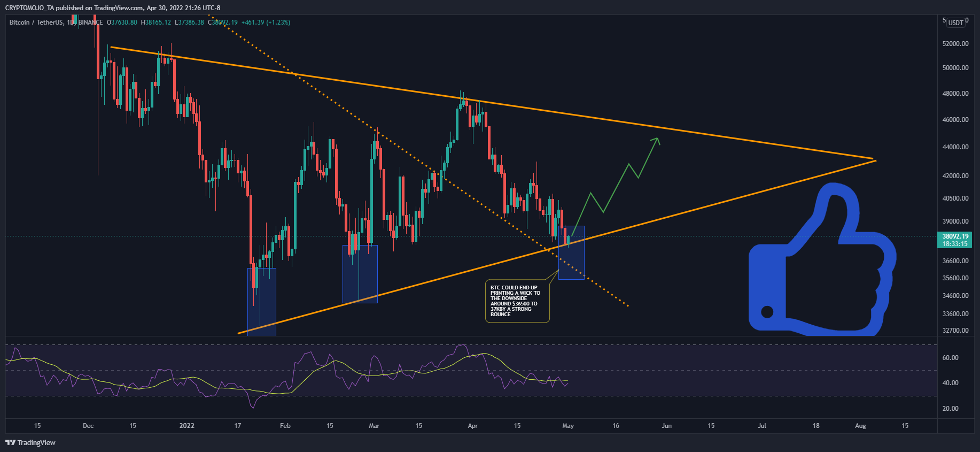The image size is (980, 452).
Task: Click the 48000.00 price axis label
Action: click(955, 94)
